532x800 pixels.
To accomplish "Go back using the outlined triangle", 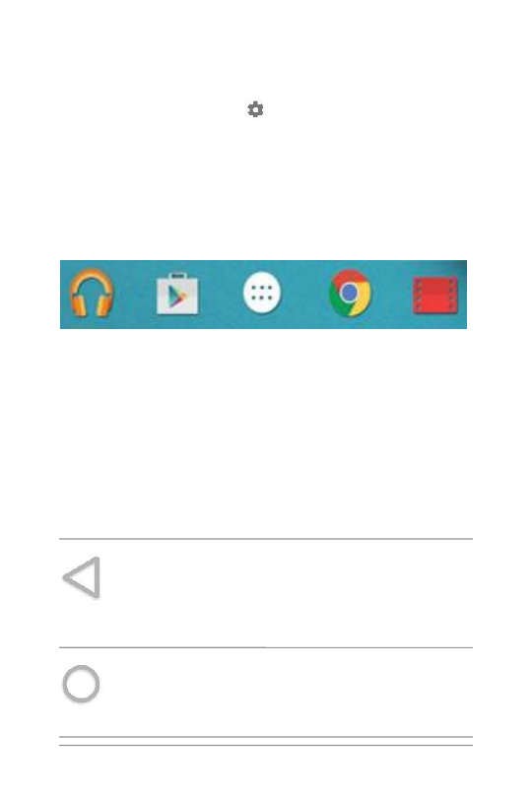I will click(x=82, y=577).
